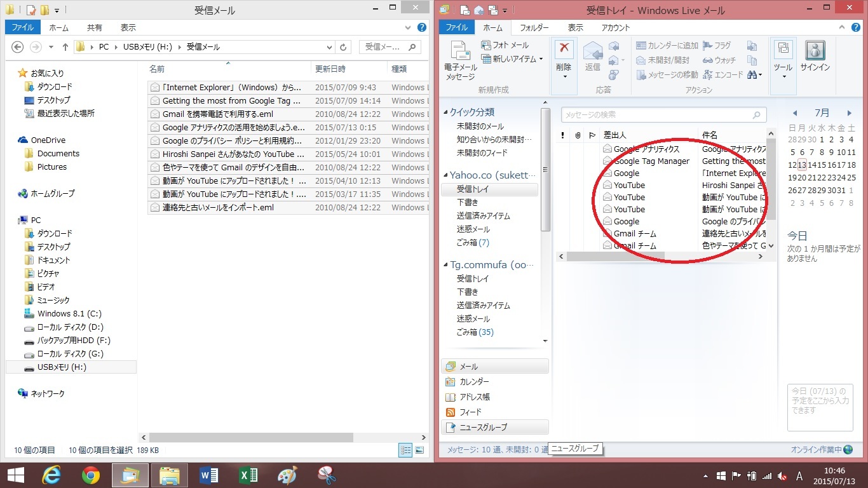Collapse the クイック分類 section
Image resolution: width=868 pixels, height=488 pixels.
pos(446,112)
